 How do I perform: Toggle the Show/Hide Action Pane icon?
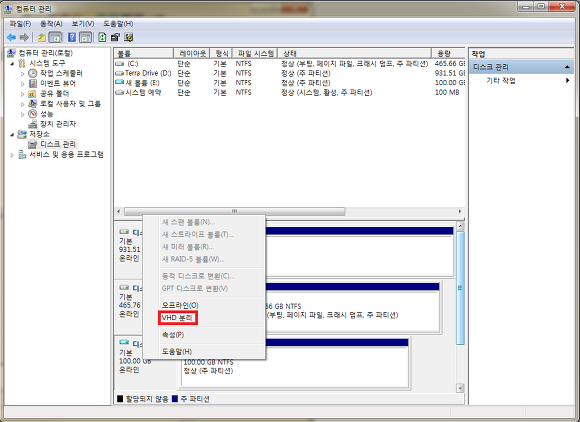(85, 37)
